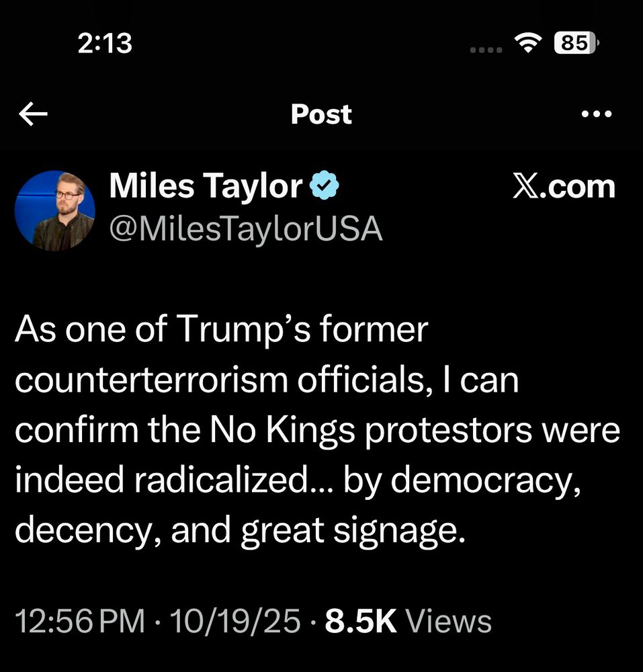This screenshot has height=672, width=643.
Task: Tap the Miles Taylor display name
Action: click(x=206, y=185)
